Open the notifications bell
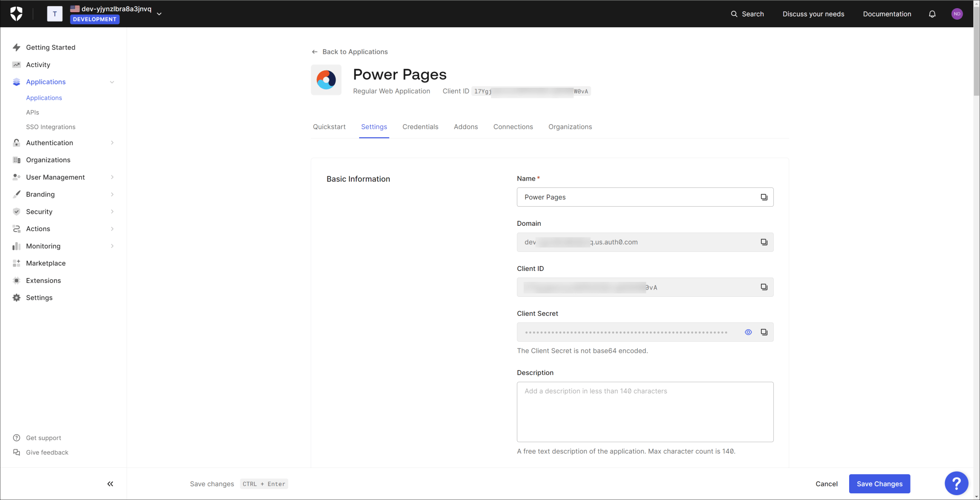Screen dimensions: 980x500 [933, 14]
